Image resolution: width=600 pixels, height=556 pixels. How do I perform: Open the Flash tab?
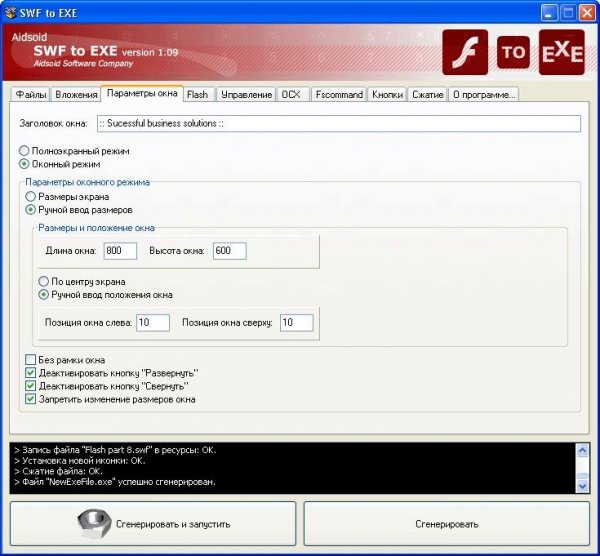point(197,95)
